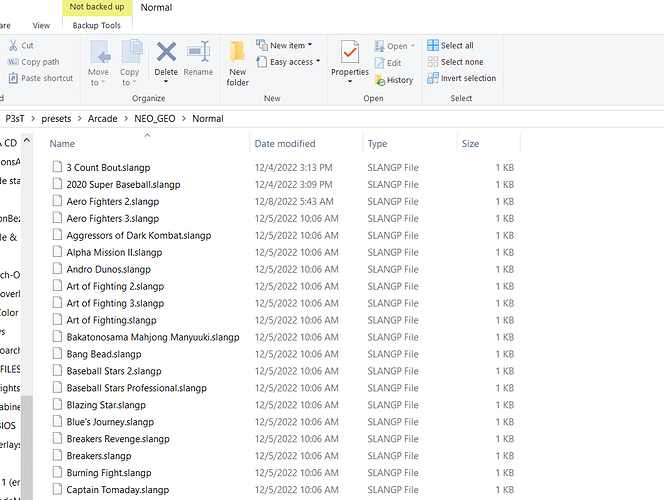Open Properties with the checkmark icon
Image resolution: width=664 pixels, height=500 pixels.
coord(350,53)
